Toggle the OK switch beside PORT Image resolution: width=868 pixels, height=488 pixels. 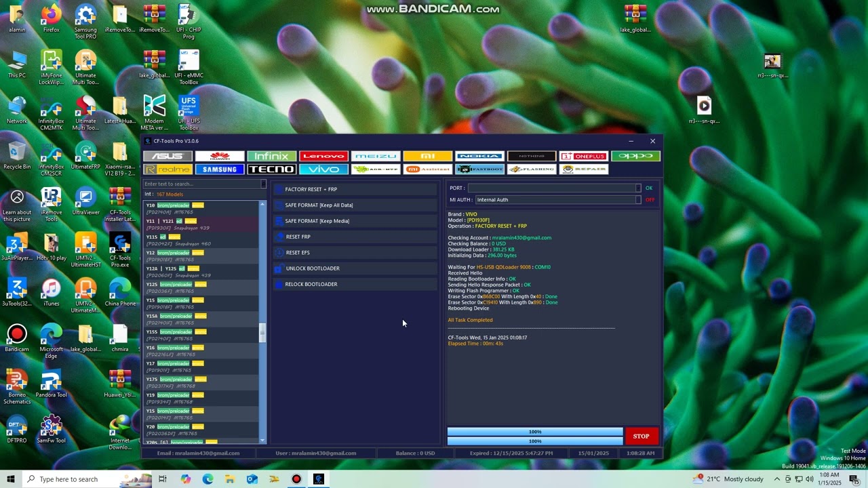[x=649, y=188]
